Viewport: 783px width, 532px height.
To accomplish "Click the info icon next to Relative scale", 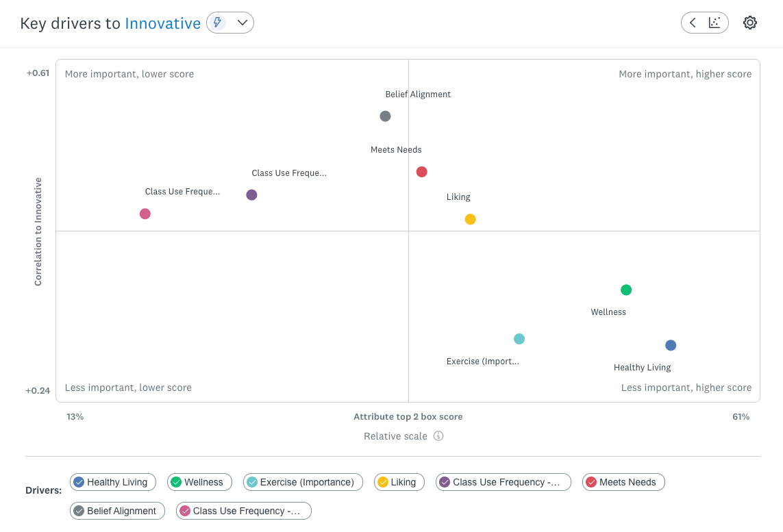I will point(438,436).
